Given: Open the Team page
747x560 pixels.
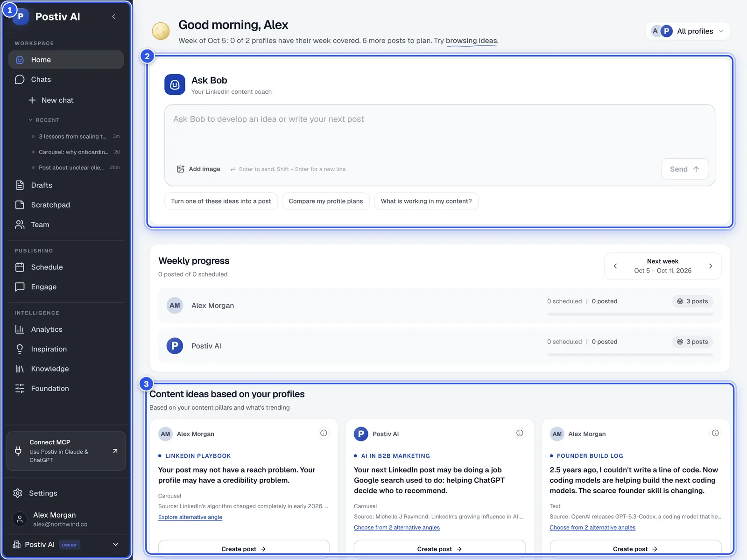Looking at the screenshot, I should [x=66, y=224].
